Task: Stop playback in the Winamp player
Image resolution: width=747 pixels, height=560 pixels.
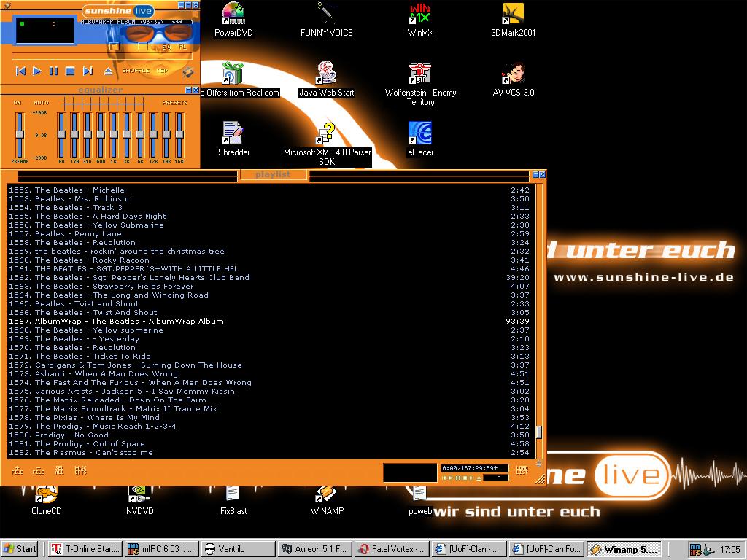Action: (70, 71)
